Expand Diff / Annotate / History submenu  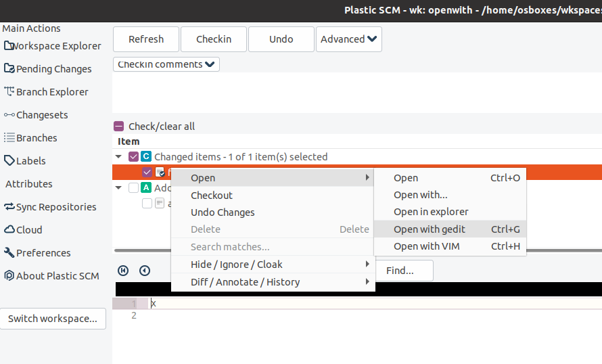[273, 282]
